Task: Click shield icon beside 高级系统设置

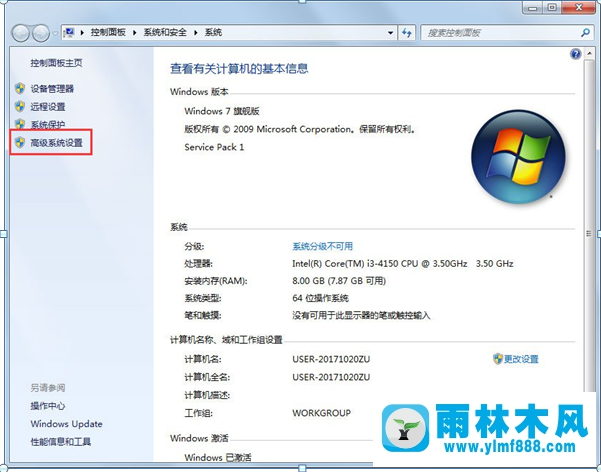Action: [x=20, y=142]
